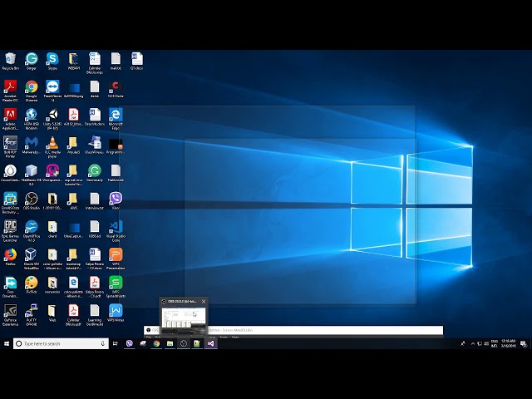Select the Cylinder Blocks.pdf file

pos(73,315)
